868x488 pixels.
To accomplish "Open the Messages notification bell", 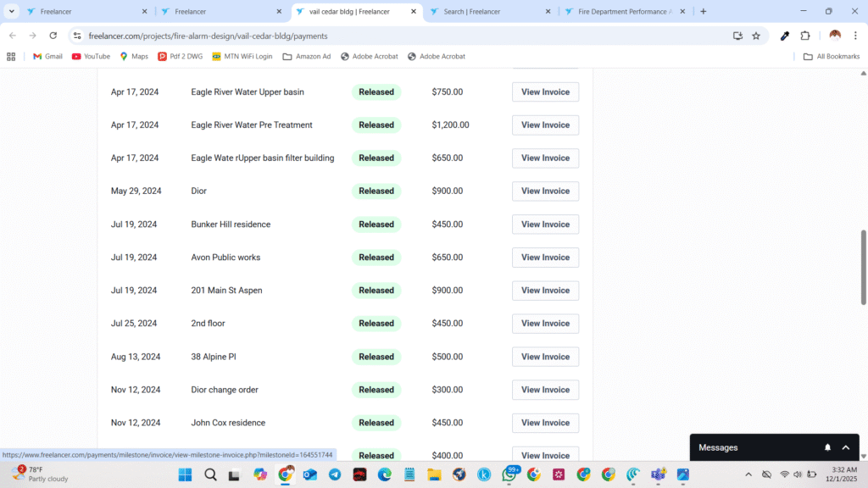I will 827,447.
